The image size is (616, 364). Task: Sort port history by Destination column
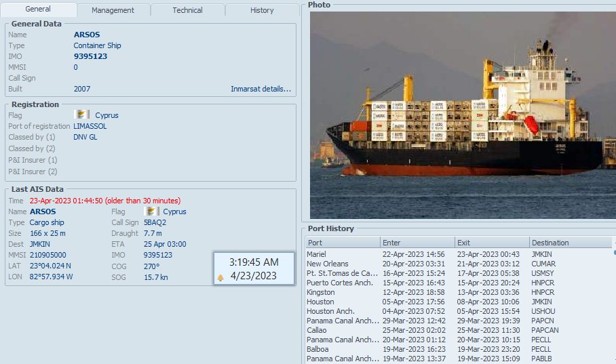[x=571, y=243]
